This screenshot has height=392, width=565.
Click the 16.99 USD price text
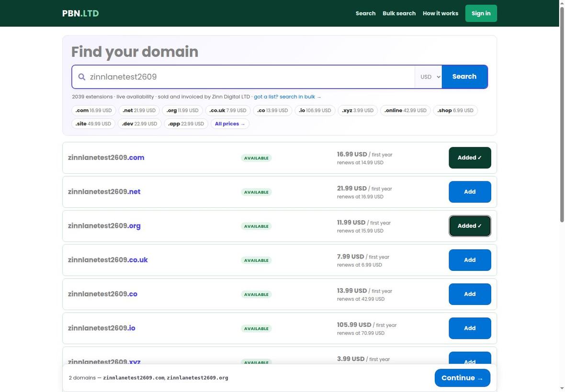pos(351,154)
